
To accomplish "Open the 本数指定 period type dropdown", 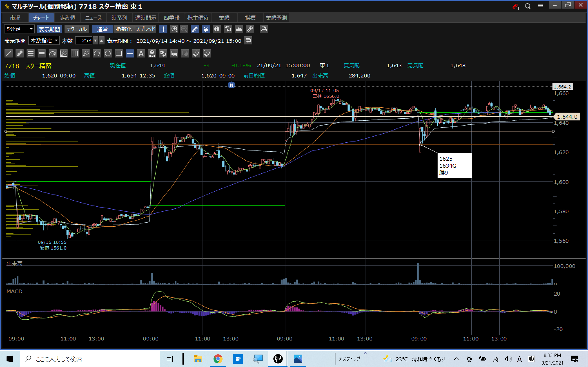I will tap(44, 41).
